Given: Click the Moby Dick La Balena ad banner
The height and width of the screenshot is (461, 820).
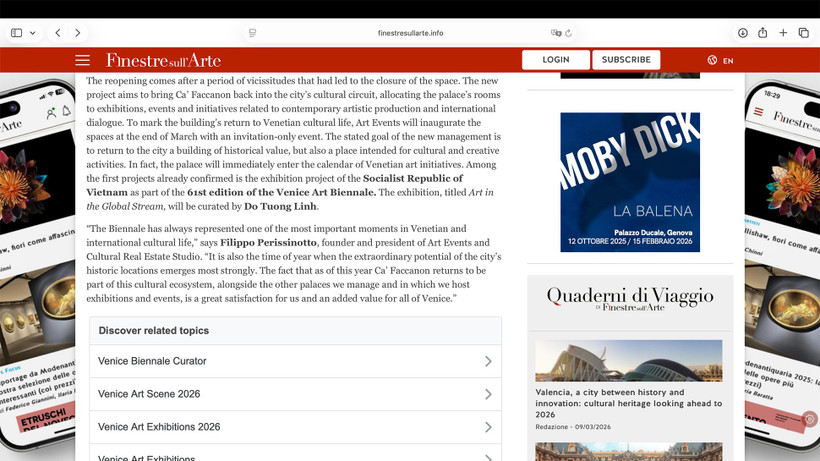Looking at the screenshot, I should [x=630, y=182].
